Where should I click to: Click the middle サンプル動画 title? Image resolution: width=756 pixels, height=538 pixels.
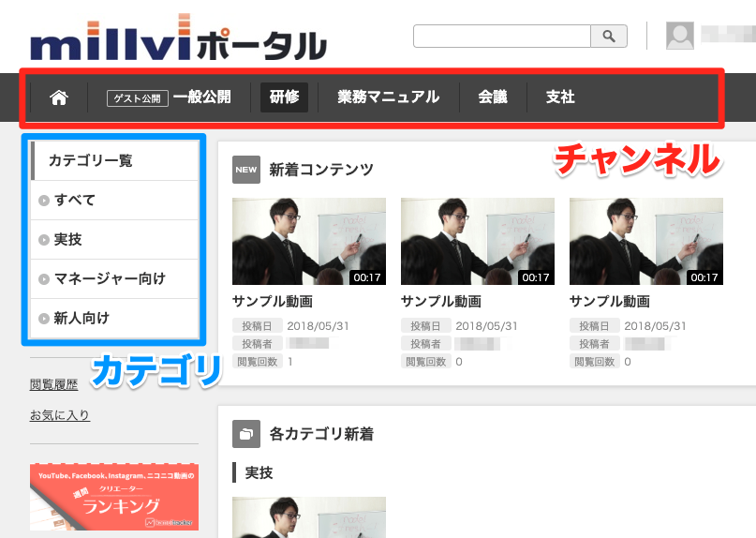pyautogui.click(x=441, y=302)
